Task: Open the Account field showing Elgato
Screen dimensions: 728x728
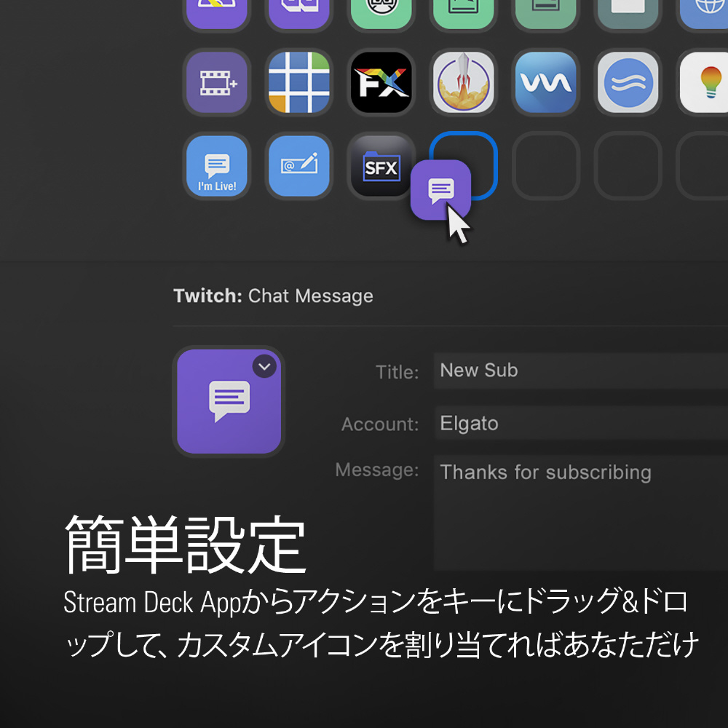Action: point(579,424)
